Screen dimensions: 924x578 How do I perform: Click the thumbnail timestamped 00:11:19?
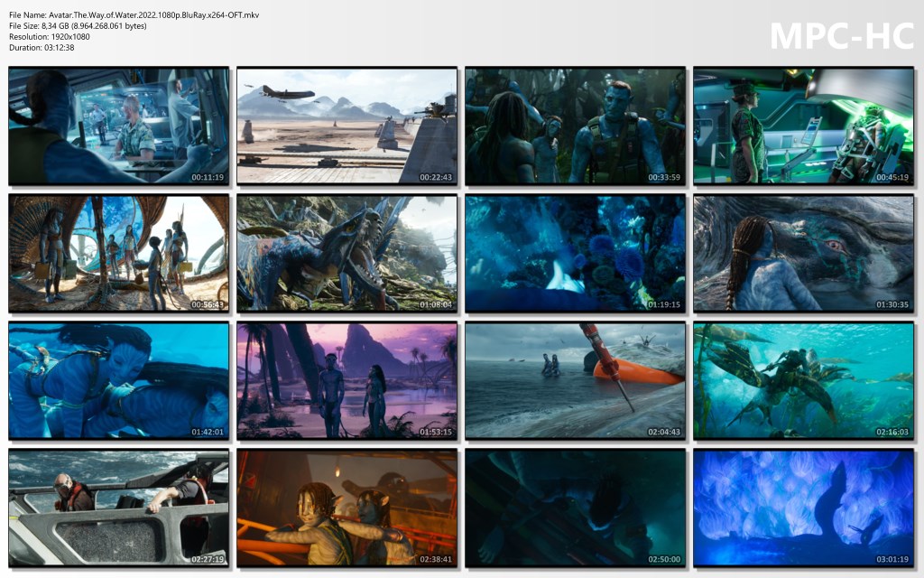point(119,126)
